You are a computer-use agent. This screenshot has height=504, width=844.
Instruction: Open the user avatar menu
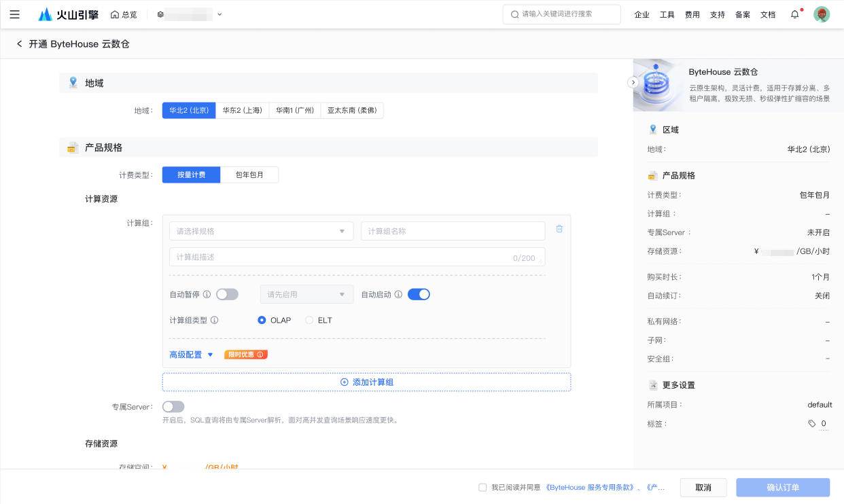coord(822,14)
